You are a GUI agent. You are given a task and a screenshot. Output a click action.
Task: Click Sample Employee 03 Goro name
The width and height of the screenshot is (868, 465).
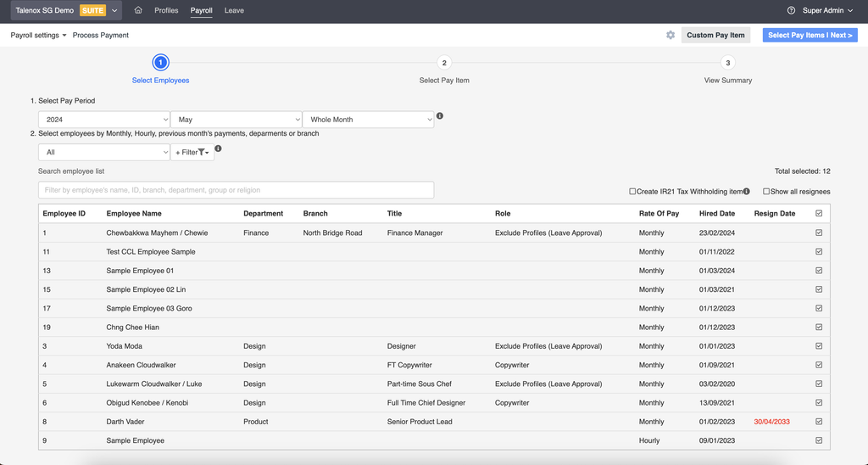[149, 308]
